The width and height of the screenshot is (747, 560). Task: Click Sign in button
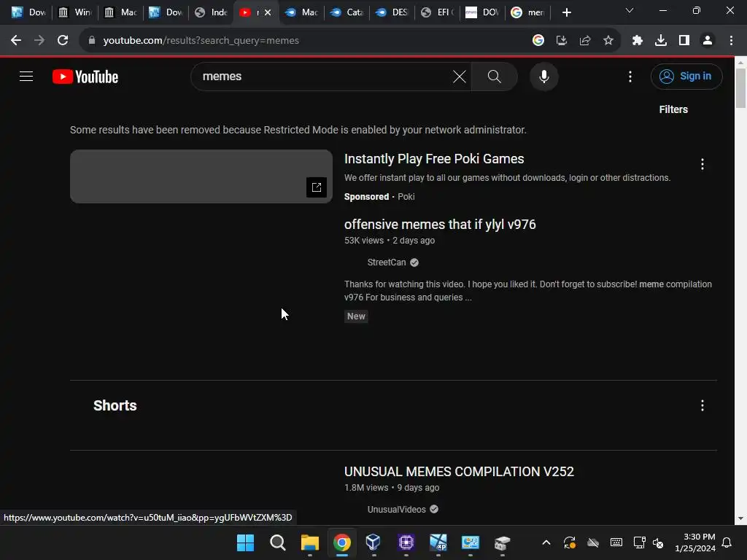point(686,76)
